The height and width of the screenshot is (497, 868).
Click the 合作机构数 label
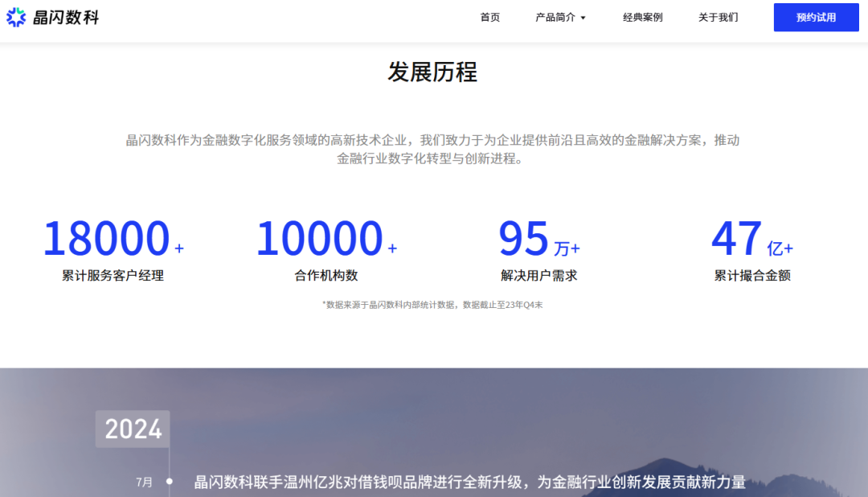pos(326,275)
